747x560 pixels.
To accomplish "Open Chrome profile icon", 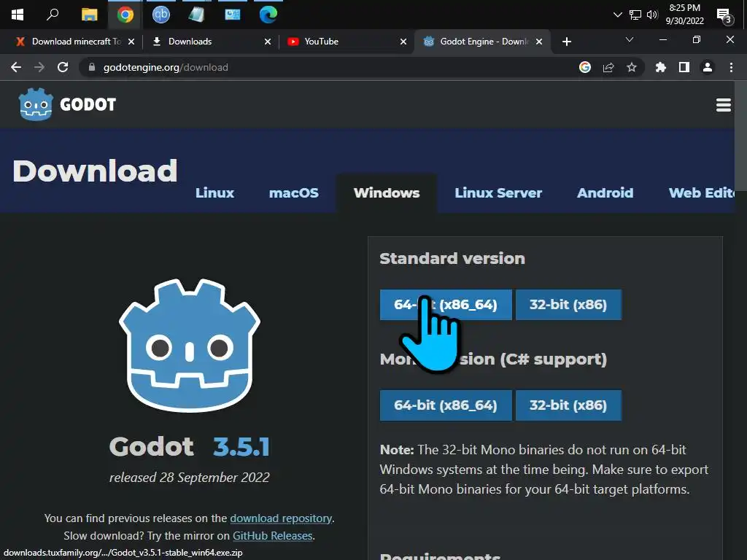I will coord(708,67).
